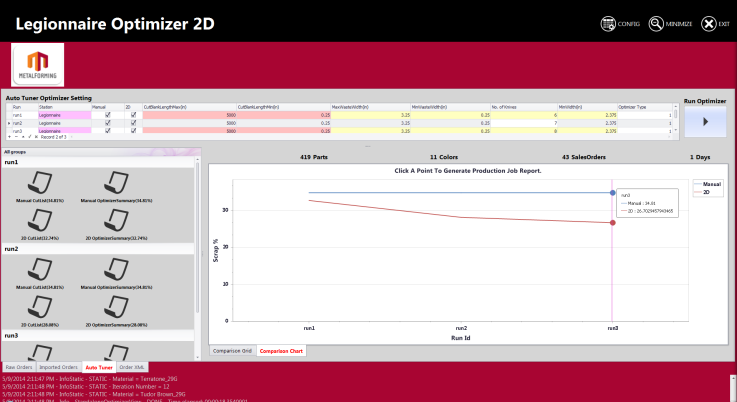Click the 43 SalesOrders summary label
Image resolution: width=737 pixels, height=402 pixels.
(x=584, y=157)
